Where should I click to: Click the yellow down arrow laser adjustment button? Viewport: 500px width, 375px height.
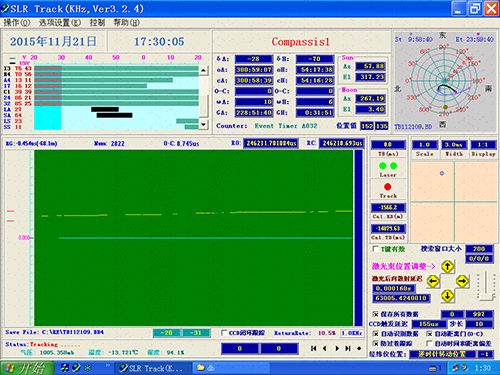(x=447, y=296)
